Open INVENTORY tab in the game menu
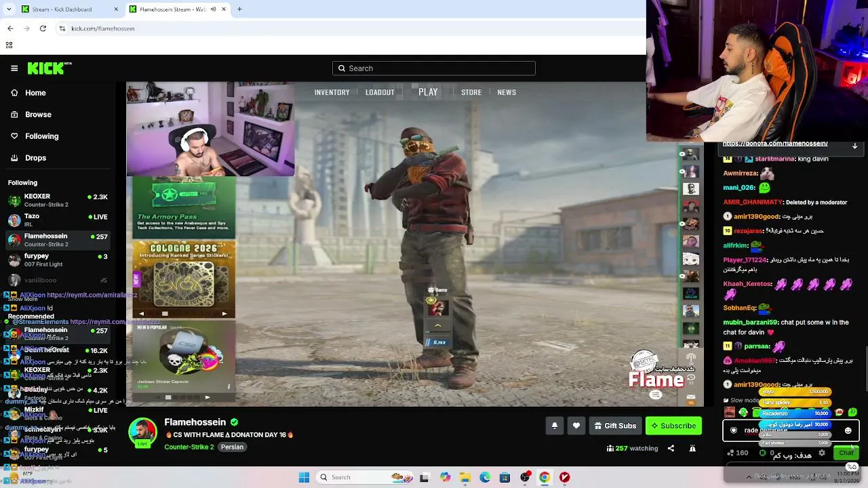Image resolution: width=868 pixels, height=488 pixels. tap(332, 92)
